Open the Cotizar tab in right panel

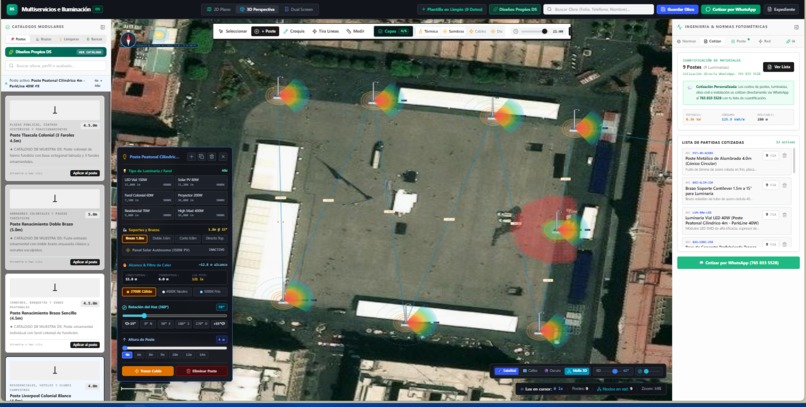coord(712,41)
